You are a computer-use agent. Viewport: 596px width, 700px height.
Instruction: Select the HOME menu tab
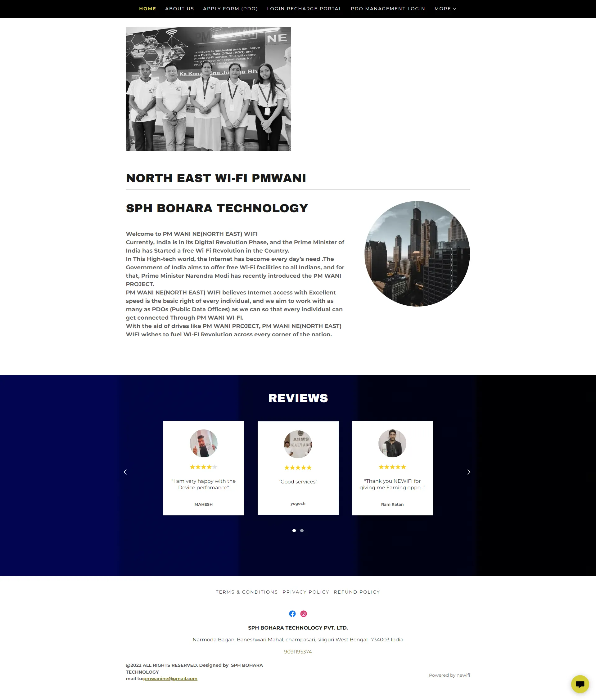point(147,8)
